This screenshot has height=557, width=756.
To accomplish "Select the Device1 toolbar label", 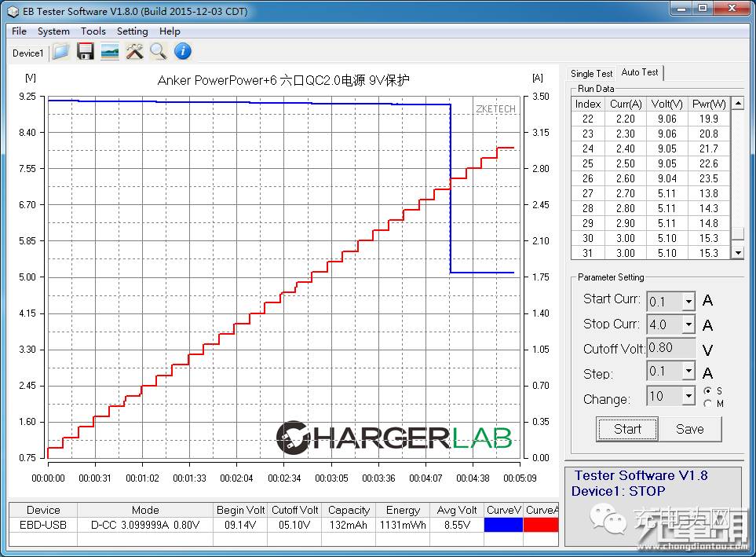I will click(28, 53).
